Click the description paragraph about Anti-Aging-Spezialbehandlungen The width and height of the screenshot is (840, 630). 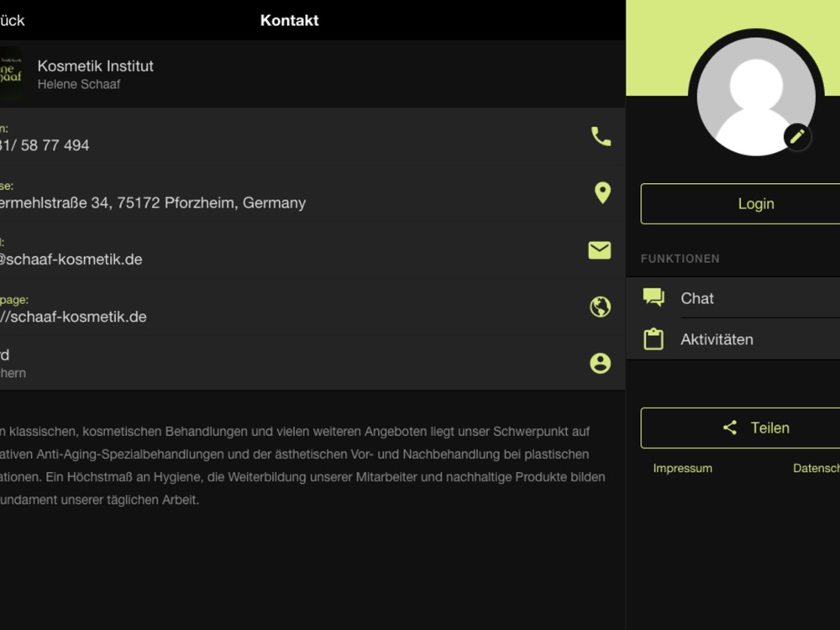click(x=302, y=465)
